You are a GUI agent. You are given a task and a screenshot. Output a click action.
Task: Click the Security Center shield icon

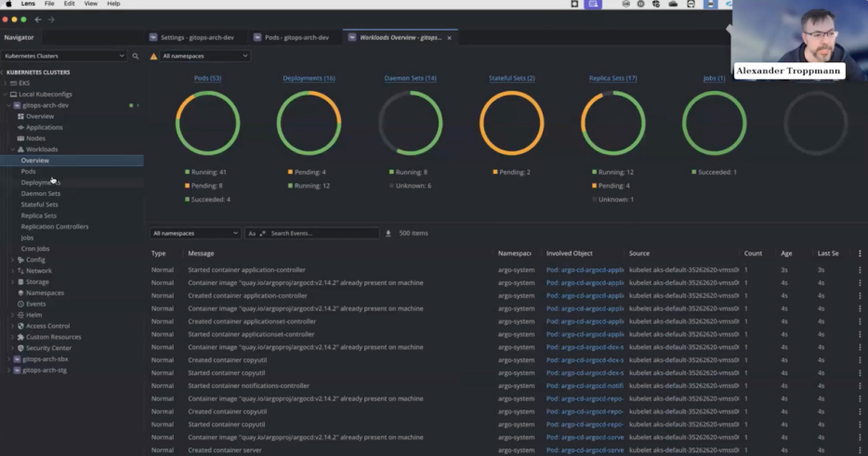(x=20, y=348)
